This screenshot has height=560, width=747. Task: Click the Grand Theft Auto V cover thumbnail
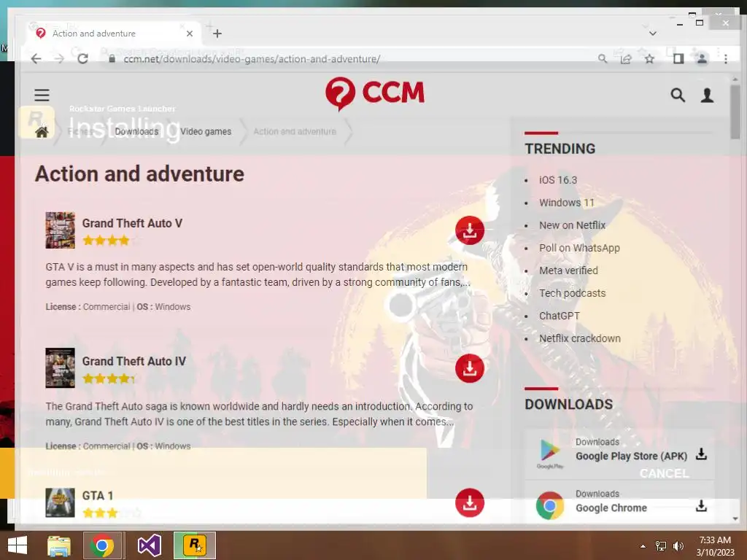click(x=60, y=230)
